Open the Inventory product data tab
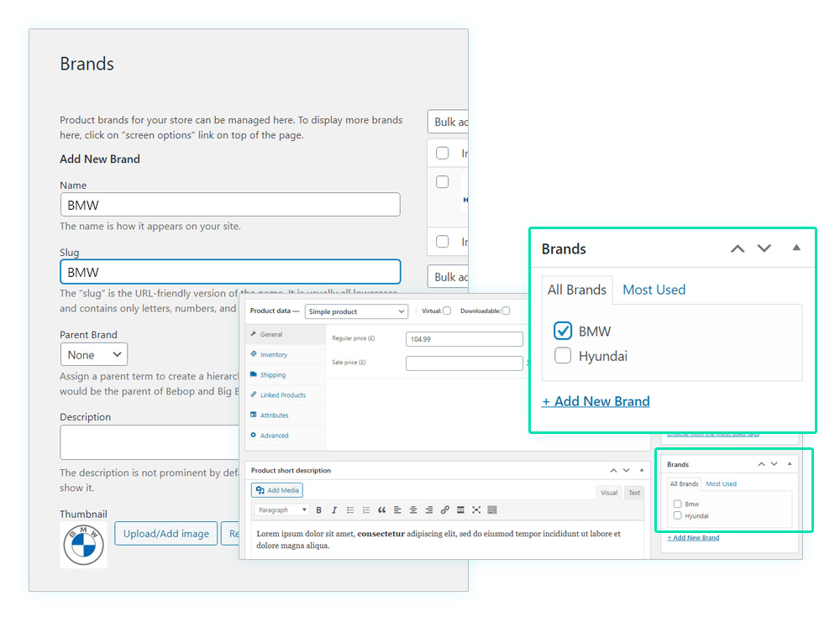Image resolution: width=840 pixels, height=627 pixels. click(286, 354)
